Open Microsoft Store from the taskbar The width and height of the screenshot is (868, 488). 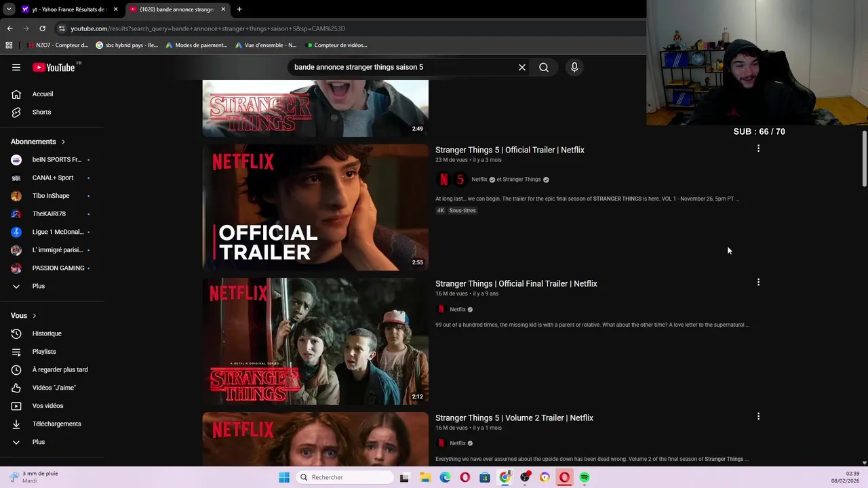(485, 477)
